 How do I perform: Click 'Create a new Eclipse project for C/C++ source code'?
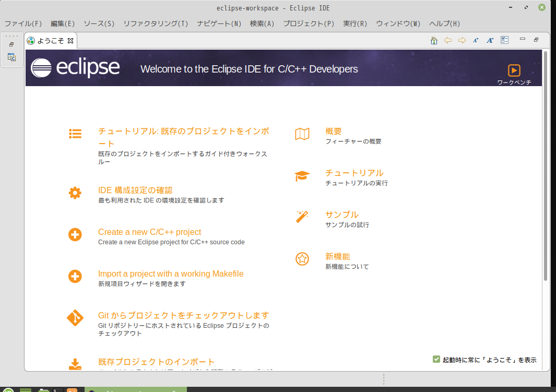click(x=171, y=242)
